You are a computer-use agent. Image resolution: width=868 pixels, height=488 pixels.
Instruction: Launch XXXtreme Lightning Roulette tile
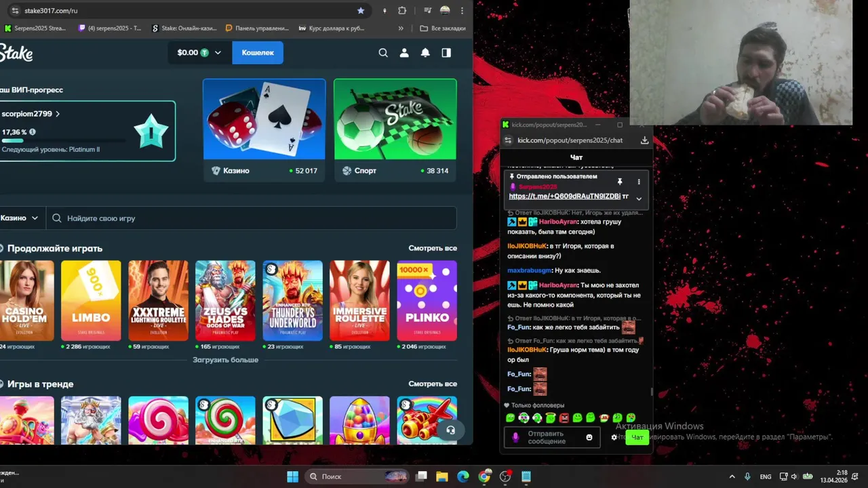(158, 300)
